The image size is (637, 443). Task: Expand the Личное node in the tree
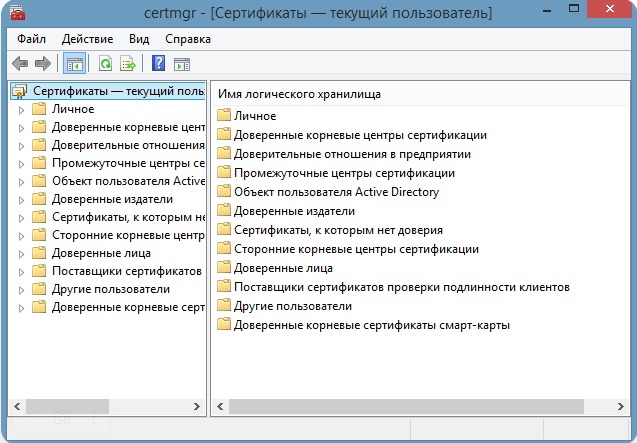[x=21, y=109]
